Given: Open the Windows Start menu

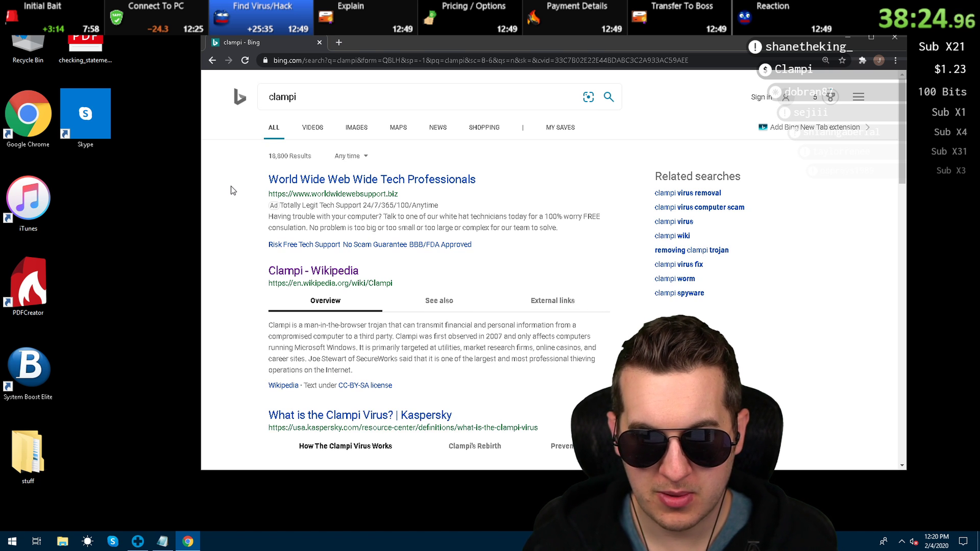Looking at the screenshot, I should (x=12, y=541).
